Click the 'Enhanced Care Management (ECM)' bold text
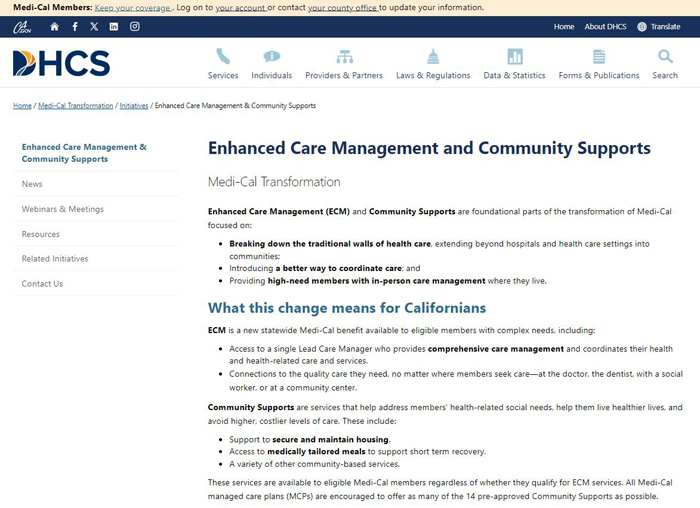 [x=279, y=212]
